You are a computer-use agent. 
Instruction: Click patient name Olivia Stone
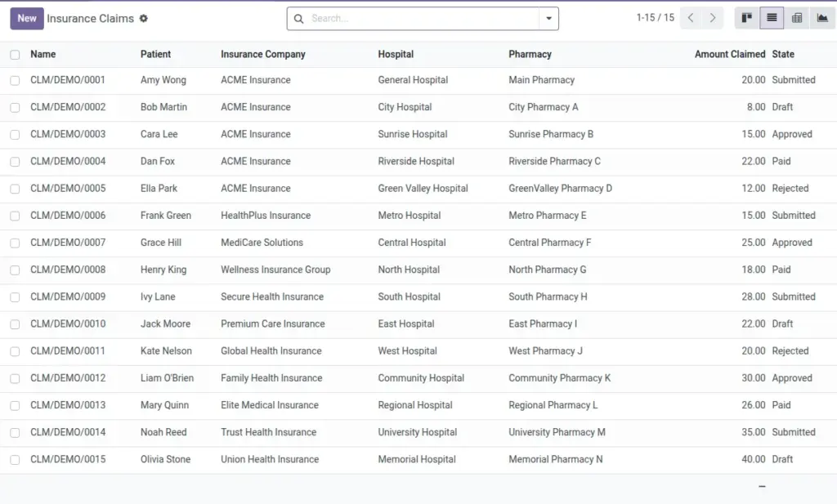[165, 459]
